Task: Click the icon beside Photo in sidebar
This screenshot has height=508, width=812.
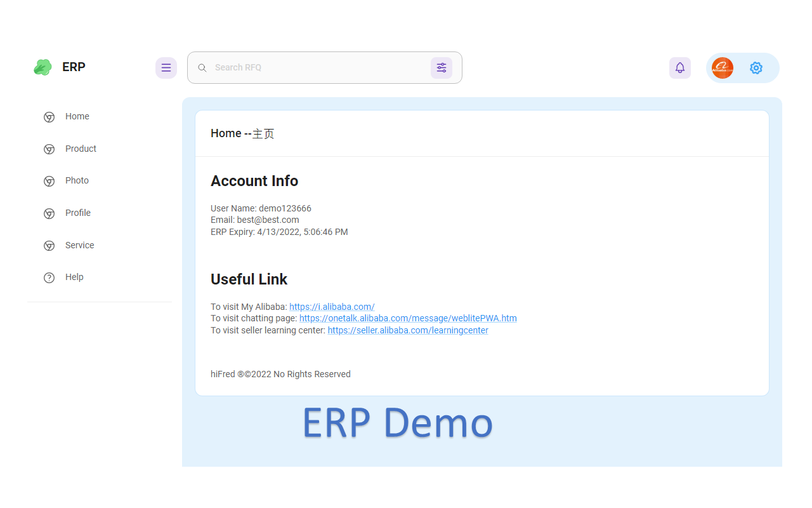Action: (x=49, y=181)
